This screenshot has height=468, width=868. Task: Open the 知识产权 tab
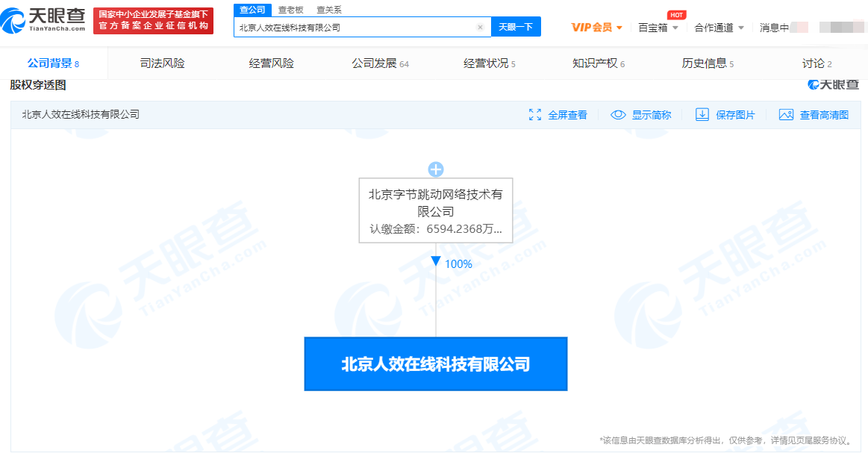point(597,63)
